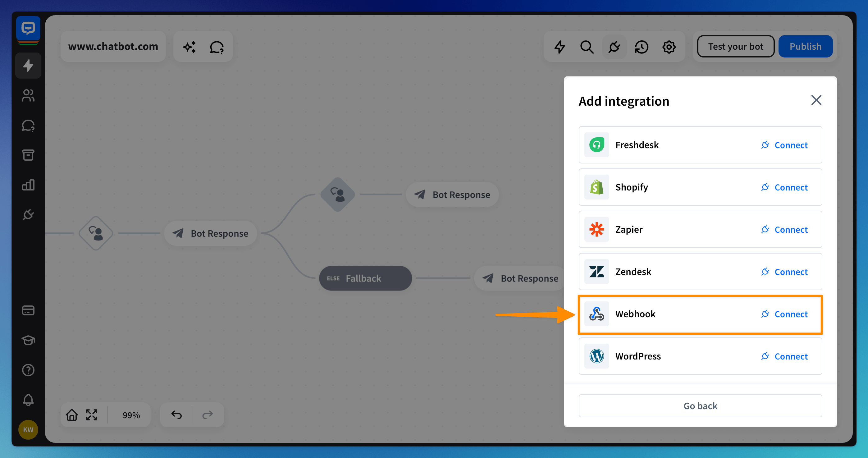Open the AI assistant sparkles icon
This screenshot has width=868, height=458.
(190, 47)
